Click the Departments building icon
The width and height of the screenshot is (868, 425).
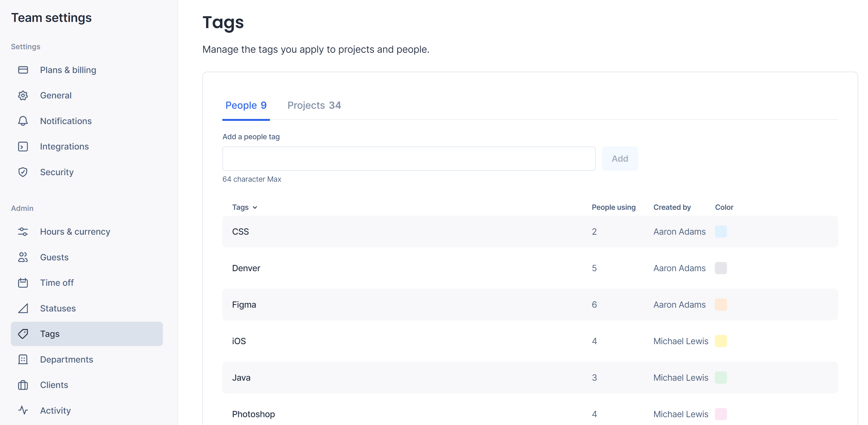23,359
